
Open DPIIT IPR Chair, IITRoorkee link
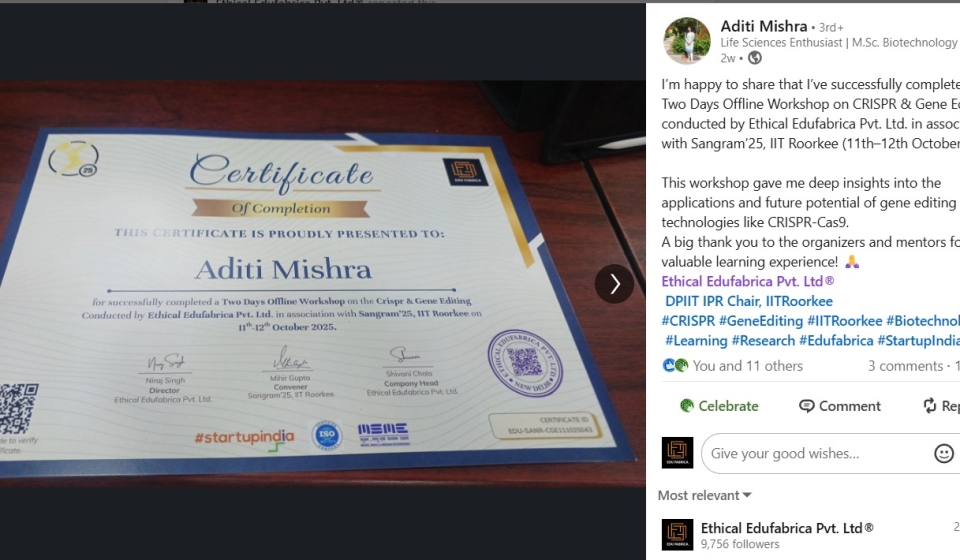(749, 301)
